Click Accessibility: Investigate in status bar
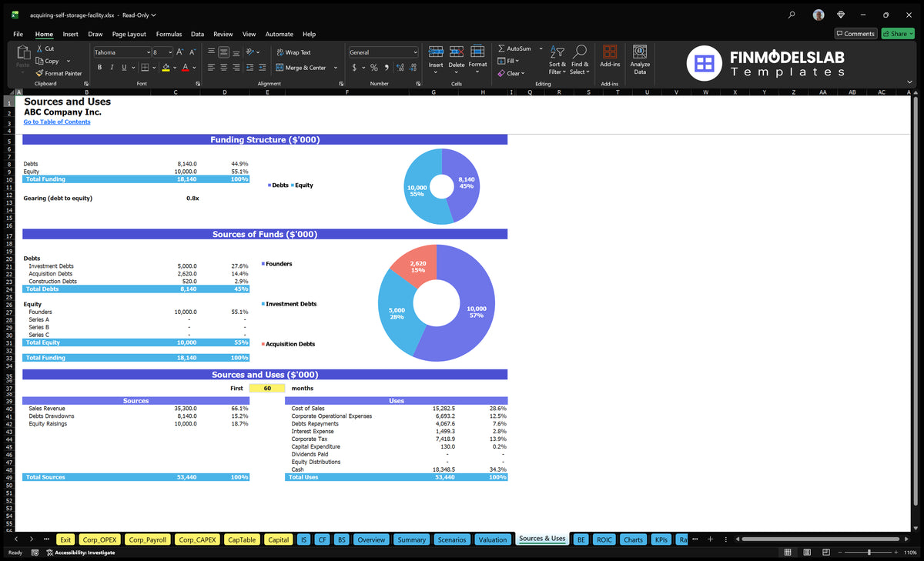Viewport: 924px width, 561px height. coord(80,553)
